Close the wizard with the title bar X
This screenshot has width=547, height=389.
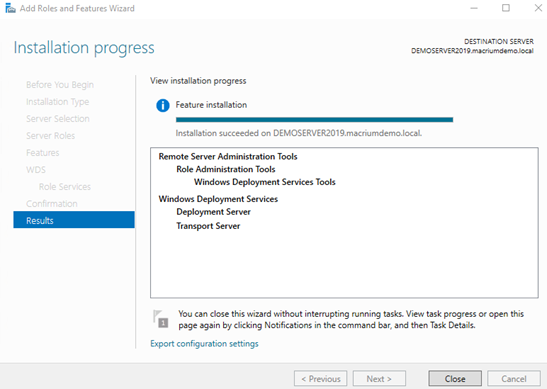point(538,8)
